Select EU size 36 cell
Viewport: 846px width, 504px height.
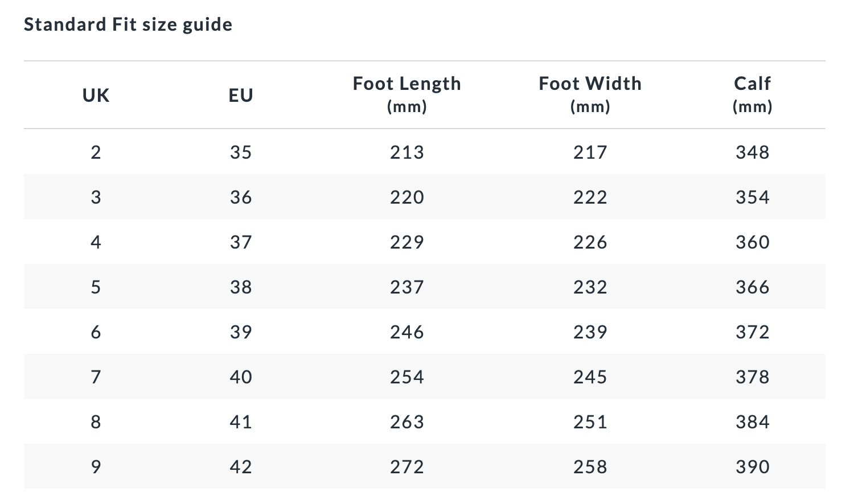(x=241, y=197)
